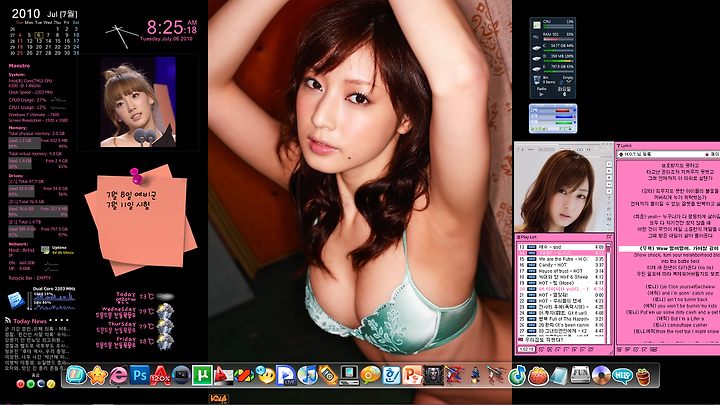720x405 pixels.
Task: Select playlist track 13 'god'
Action: [561, 247]
